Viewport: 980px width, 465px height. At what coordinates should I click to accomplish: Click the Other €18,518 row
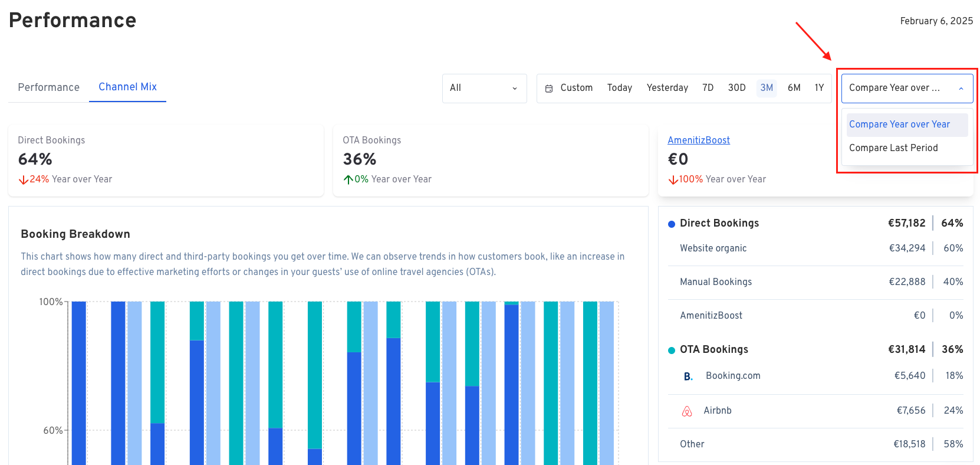point(815,444)
